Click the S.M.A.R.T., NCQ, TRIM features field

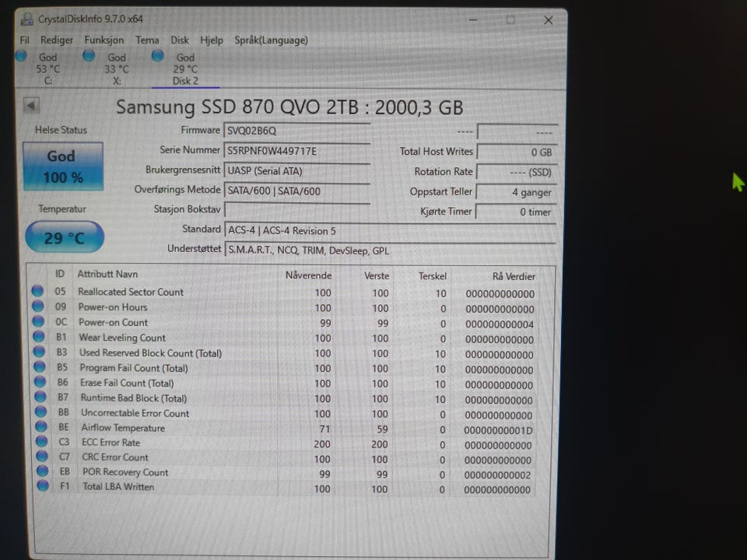[x=390, y=250]
